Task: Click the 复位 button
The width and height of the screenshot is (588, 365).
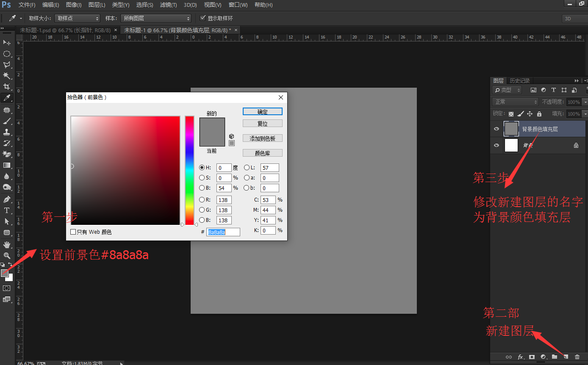Action: coord(263,124)
